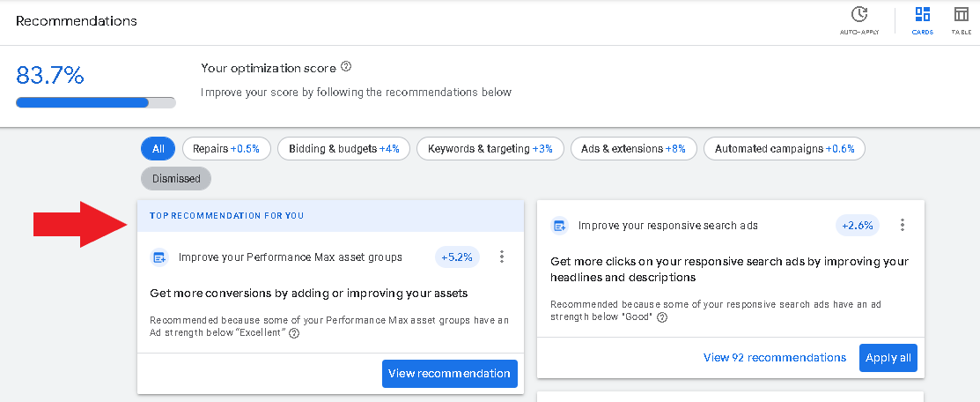Filter by Repairs +0.5%
This screenshot has height=402, width=980.
tap(226, 149)
